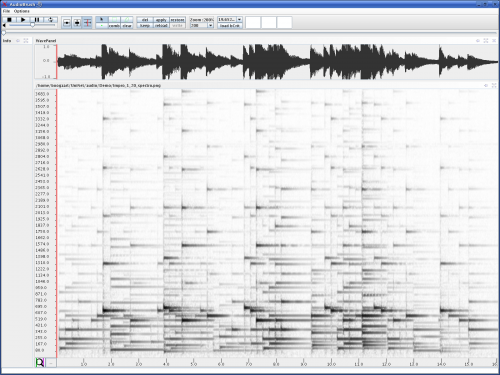Click the magnifier zoom icon at bottom-left
The image size is (500, 375).
click(x=40, y=362)
